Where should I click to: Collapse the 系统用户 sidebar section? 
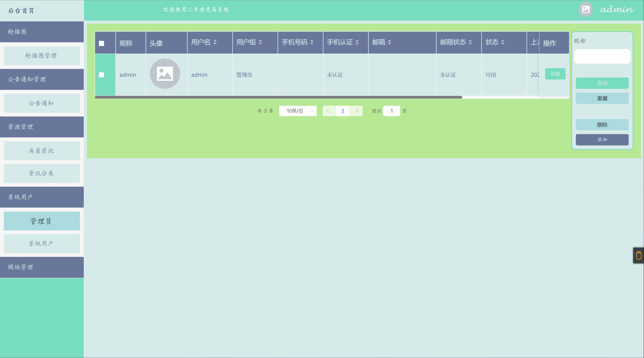(42, 197)
